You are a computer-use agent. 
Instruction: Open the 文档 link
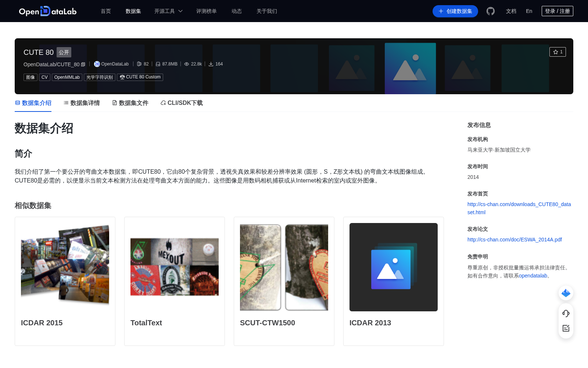(511, 11)
